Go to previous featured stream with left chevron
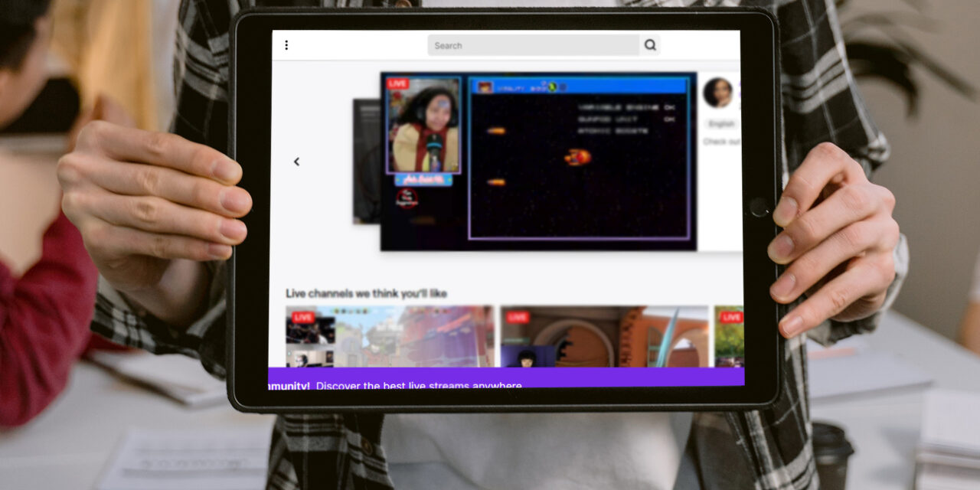Viewport: 980px width, 490px height. tap(297, 162)
